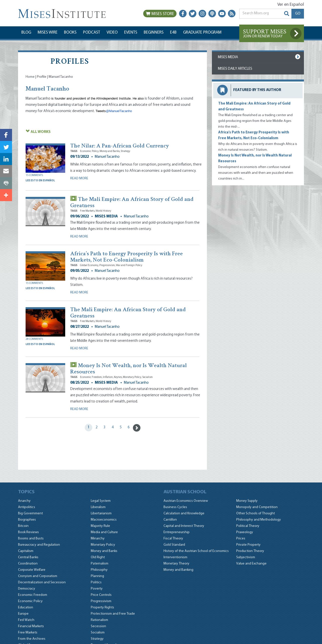Click the Home breadcrumb link
Screen dimensions: 322x644
point(30,76)
